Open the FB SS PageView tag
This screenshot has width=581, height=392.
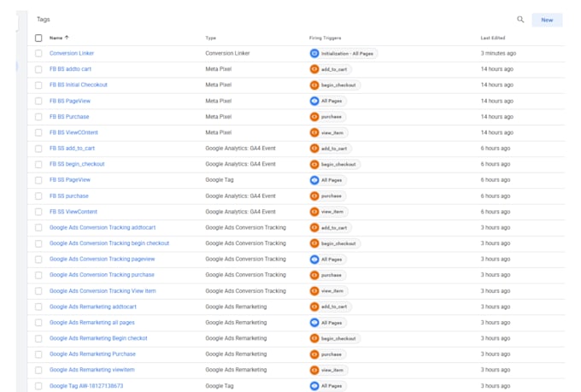[x=70, y=179]
